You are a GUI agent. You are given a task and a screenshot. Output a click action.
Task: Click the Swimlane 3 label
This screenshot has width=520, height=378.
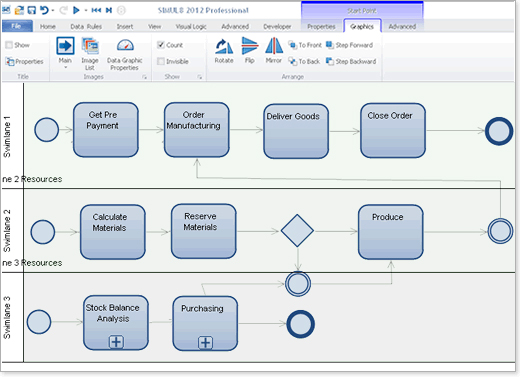(x=7, y=317)
